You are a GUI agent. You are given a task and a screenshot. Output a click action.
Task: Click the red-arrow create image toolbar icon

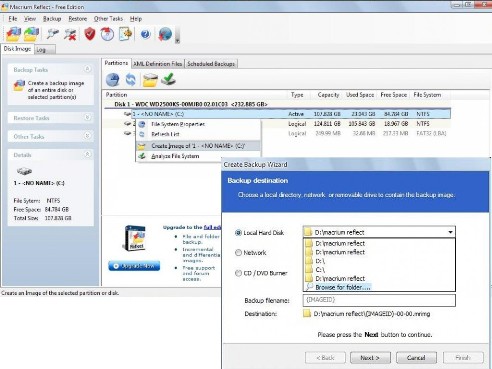[x=13, y=34]
